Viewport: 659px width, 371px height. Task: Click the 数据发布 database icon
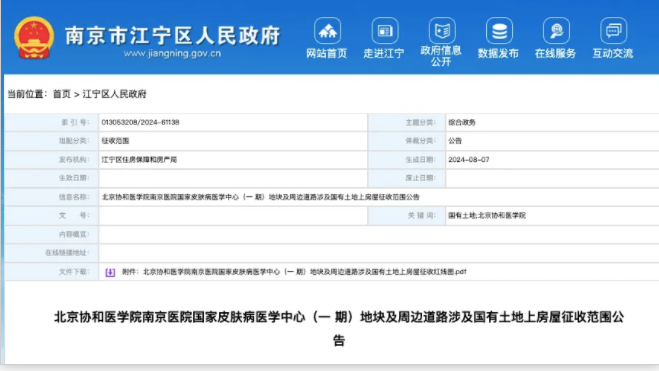pyautogui.click(x=499, y=31)
